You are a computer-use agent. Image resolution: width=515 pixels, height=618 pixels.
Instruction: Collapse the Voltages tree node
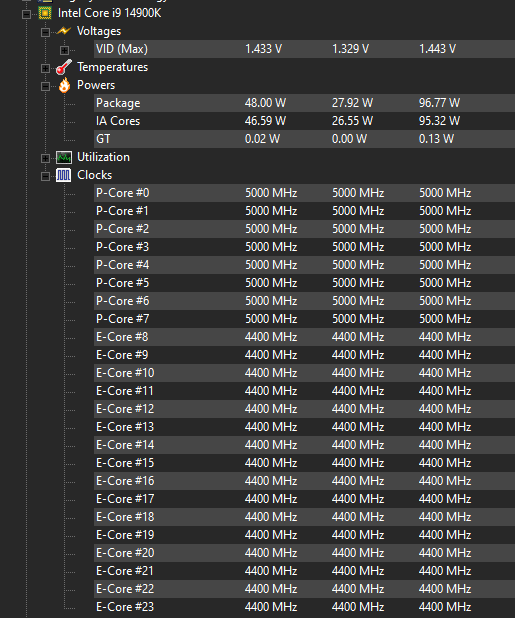click(45, 32)
